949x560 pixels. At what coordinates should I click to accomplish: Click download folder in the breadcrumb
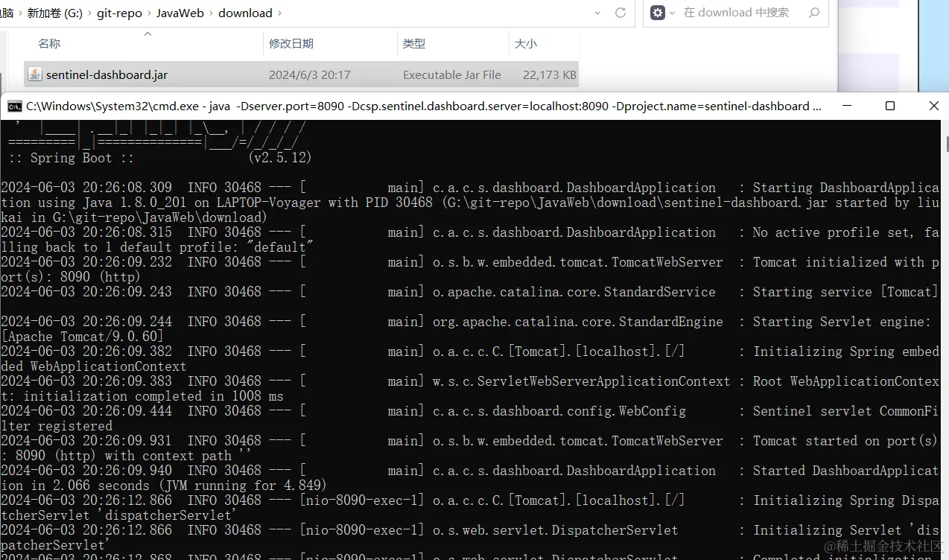(x=245, y=13)
